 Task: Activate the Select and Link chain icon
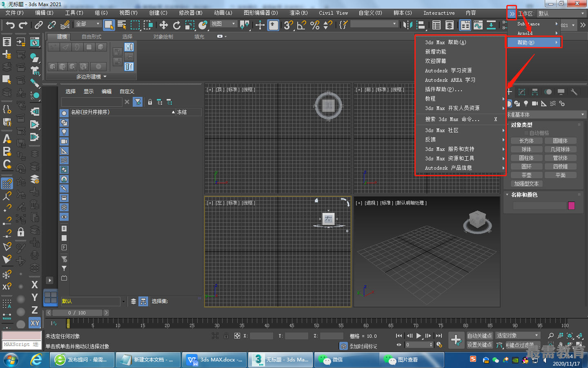39,25
